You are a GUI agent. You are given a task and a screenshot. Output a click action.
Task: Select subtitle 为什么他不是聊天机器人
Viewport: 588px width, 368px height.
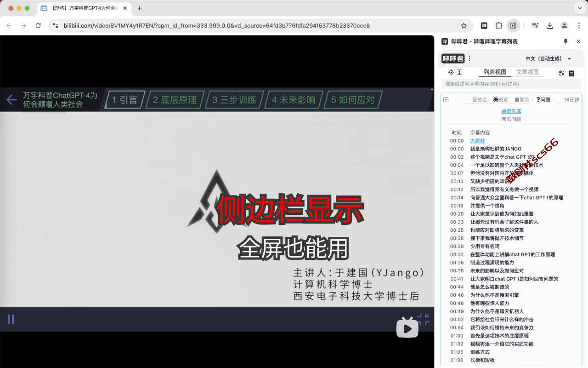(x=497, y=311)
